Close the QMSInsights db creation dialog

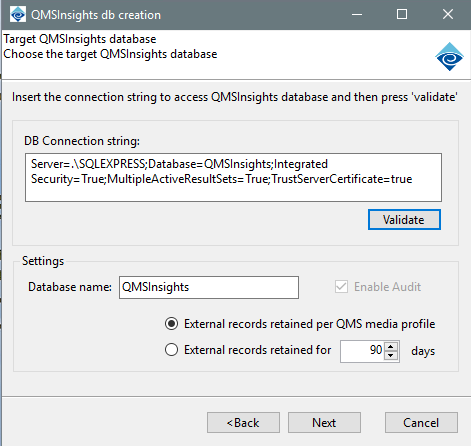point(448,14)
